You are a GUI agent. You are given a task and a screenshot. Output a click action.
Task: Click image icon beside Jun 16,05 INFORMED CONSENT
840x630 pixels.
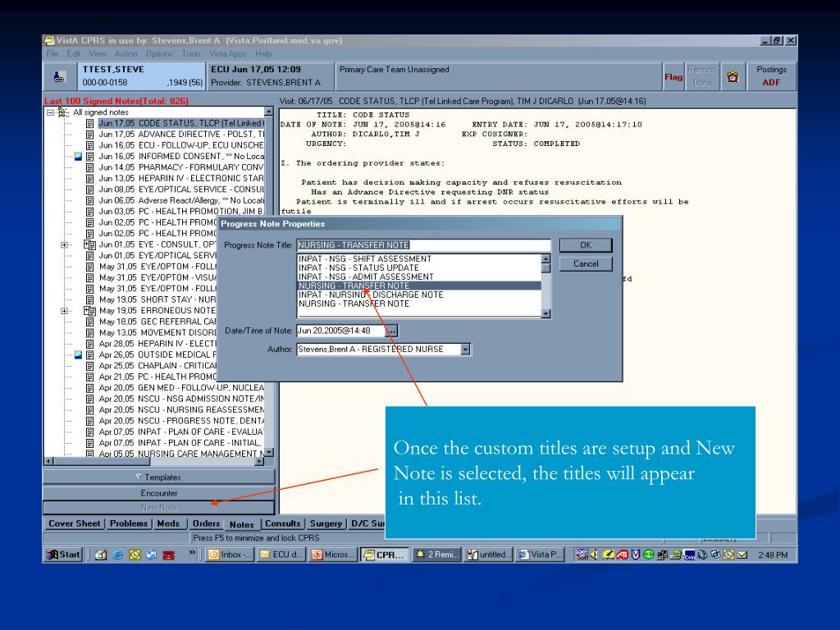(x=78, y=157)
